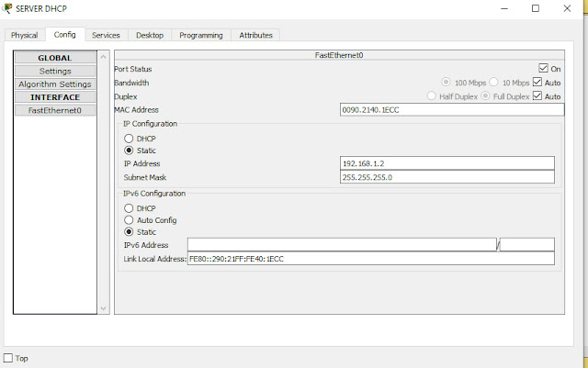
Task: Select DHCP under IPv6 Configuration
Action: (129, 208)
